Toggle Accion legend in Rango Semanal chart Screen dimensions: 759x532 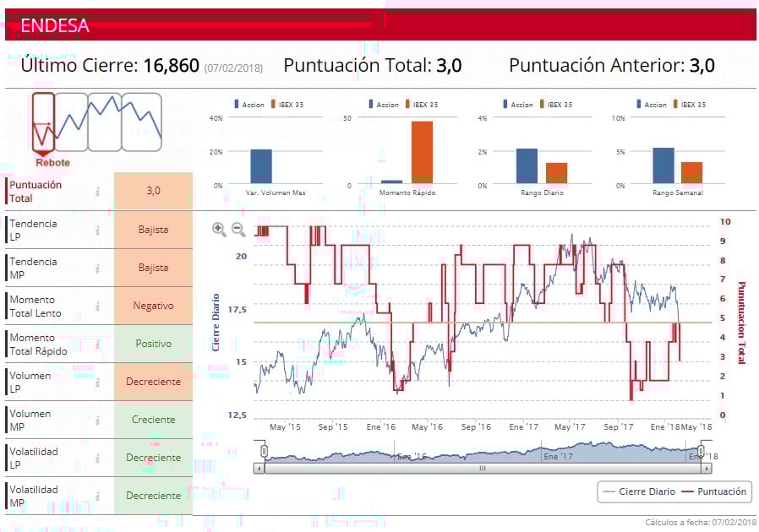[x=652, y=105]
